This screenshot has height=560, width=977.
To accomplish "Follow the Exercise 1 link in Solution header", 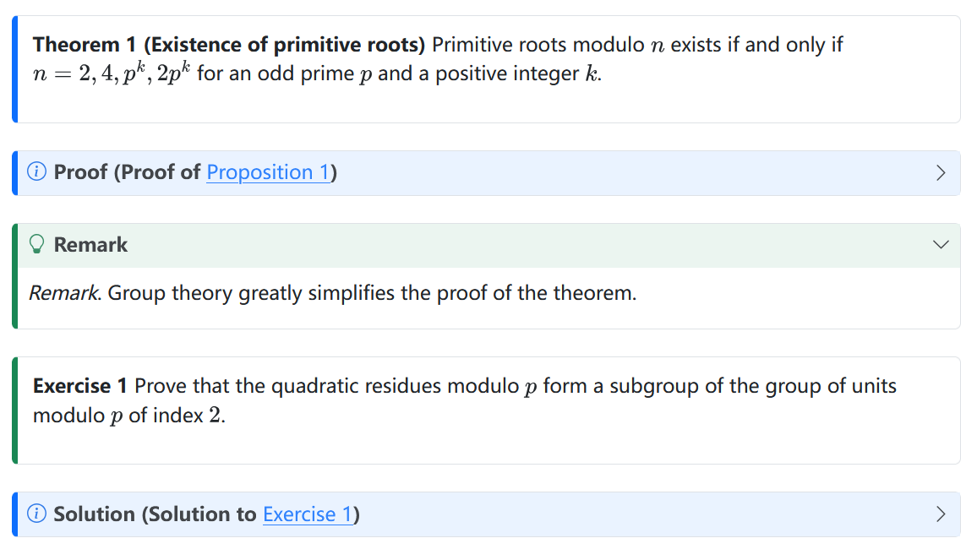I will click(x=308, y=514).
